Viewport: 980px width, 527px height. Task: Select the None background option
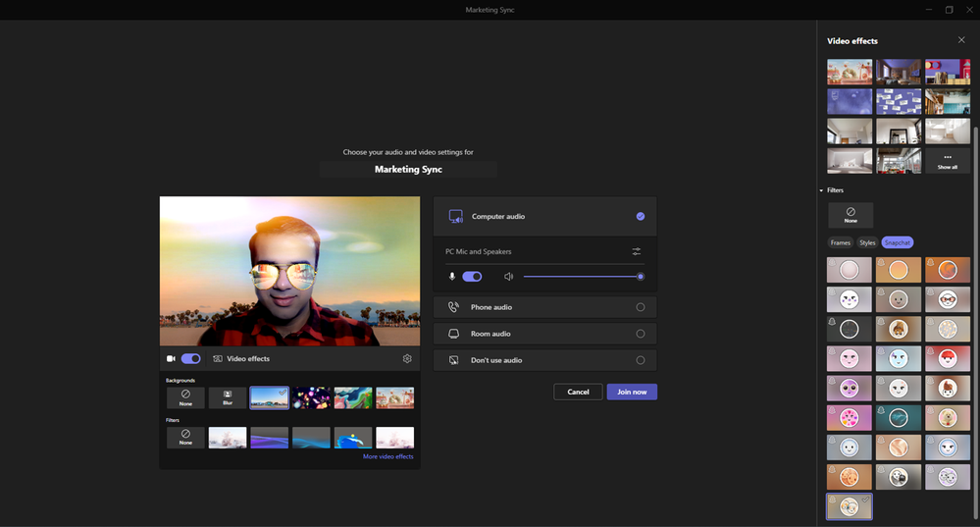point(185,397)
